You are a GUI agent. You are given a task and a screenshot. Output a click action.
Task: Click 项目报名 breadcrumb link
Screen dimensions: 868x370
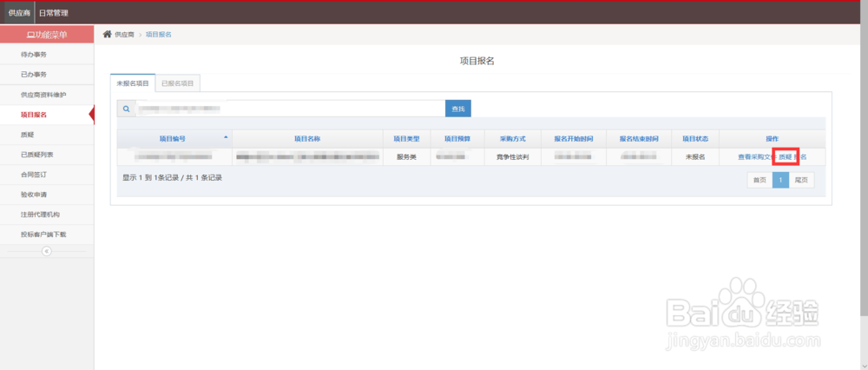click(x=158, y=35)
